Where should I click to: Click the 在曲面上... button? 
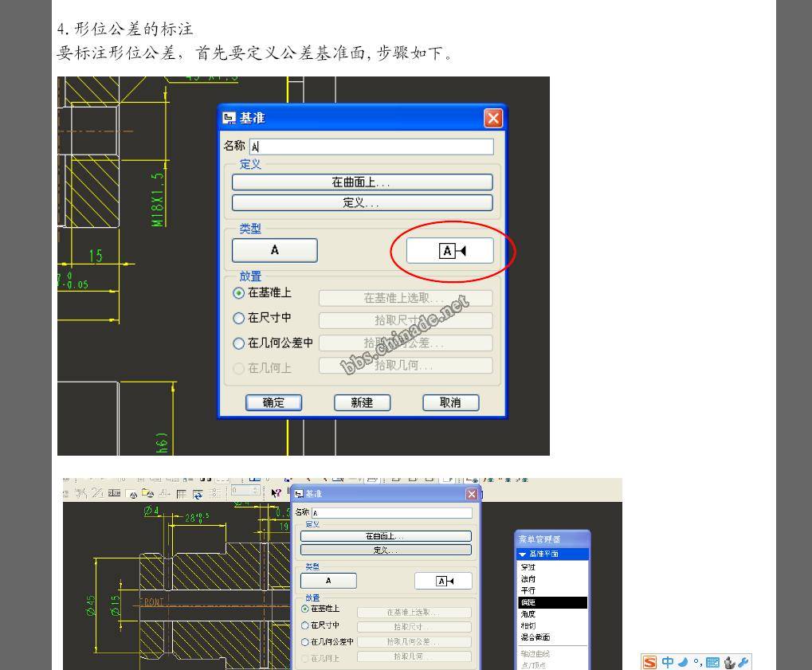(362, 182)
